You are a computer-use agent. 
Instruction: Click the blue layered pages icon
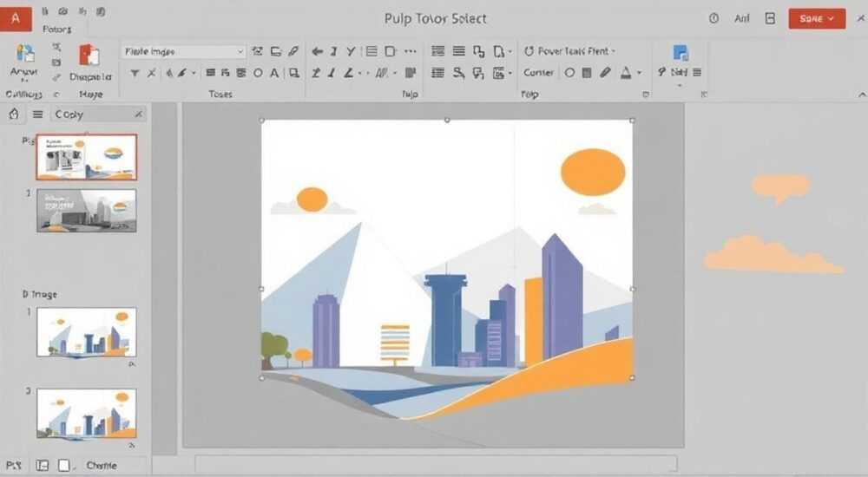click(x=681, y=53)
